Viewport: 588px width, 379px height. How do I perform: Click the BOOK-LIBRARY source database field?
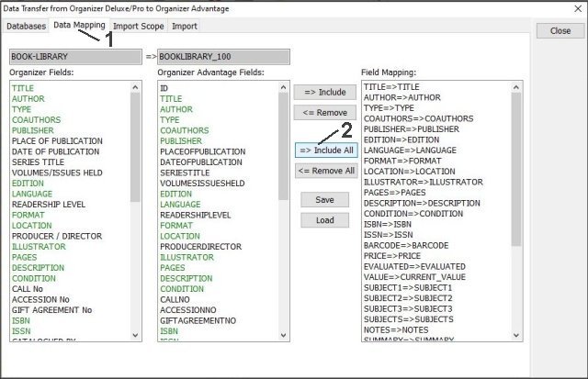click(x=75, y=57)
